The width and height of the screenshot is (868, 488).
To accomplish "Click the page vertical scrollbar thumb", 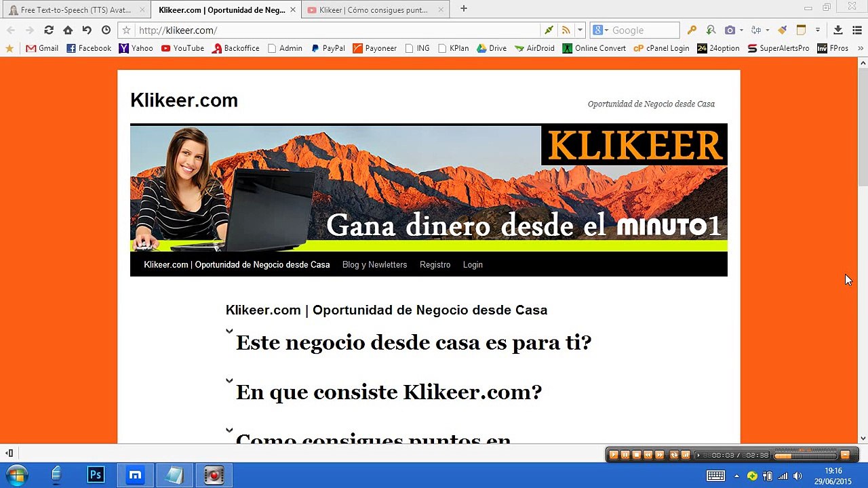I will tap(863, 127).
